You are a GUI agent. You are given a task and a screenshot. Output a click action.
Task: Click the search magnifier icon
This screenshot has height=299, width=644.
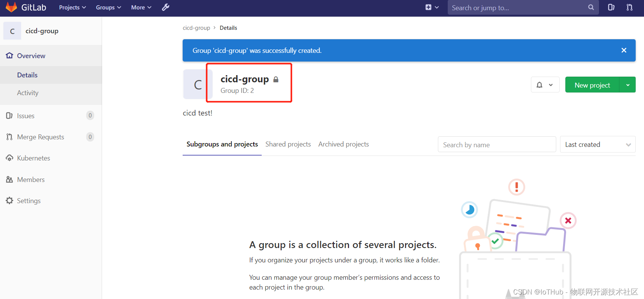[x=591, y=7]
